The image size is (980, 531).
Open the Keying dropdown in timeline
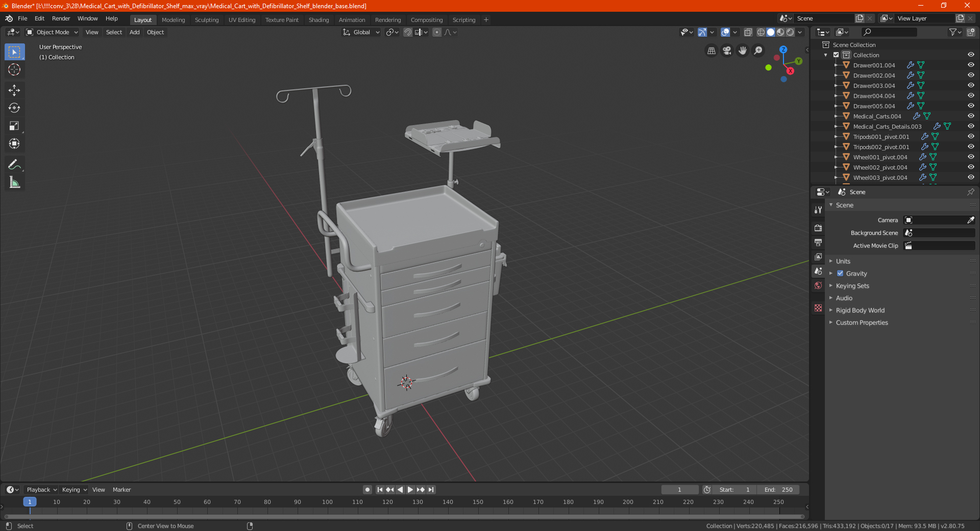(75, 490)
